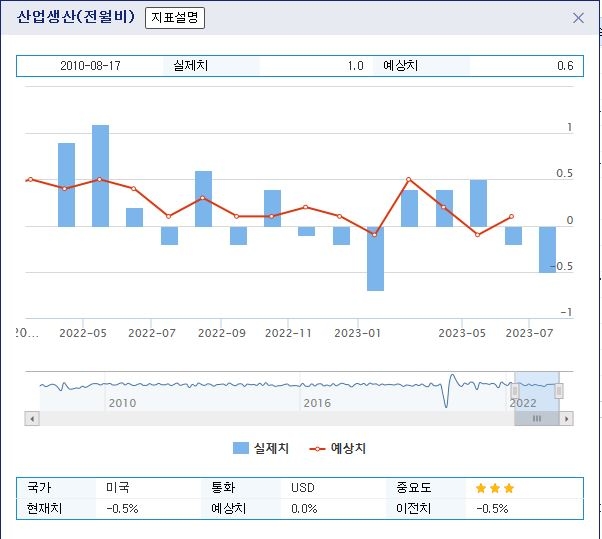Screen dimensions: 602x539
Task: Click the 미국 country value
Action: pyautogui.click(x=117, y=488)
